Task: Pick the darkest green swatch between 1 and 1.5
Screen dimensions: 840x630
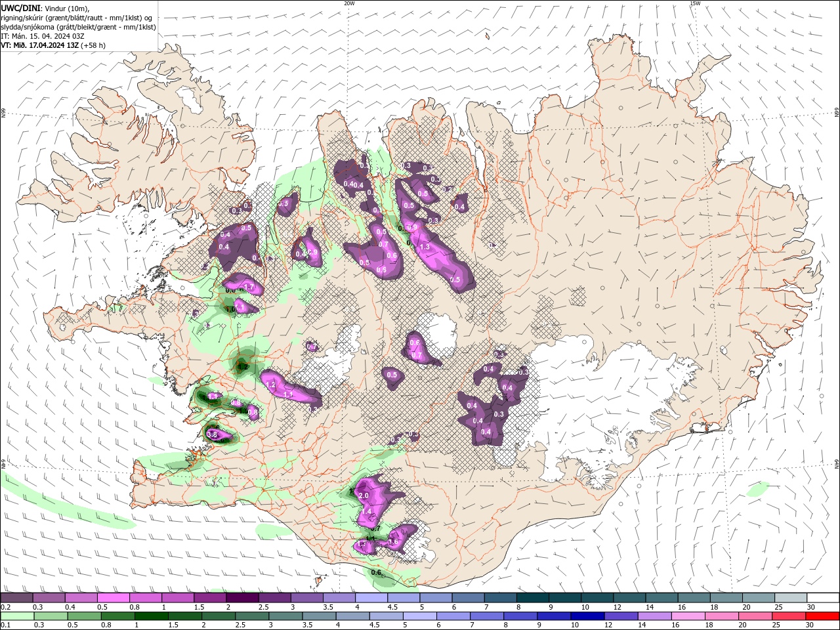Action: (151, 616)
